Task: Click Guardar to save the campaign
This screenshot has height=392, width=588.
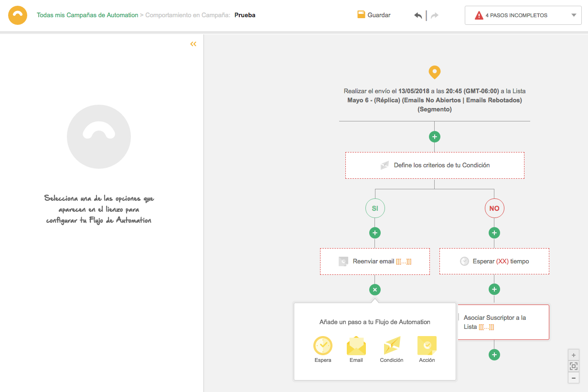Action: 374,15
